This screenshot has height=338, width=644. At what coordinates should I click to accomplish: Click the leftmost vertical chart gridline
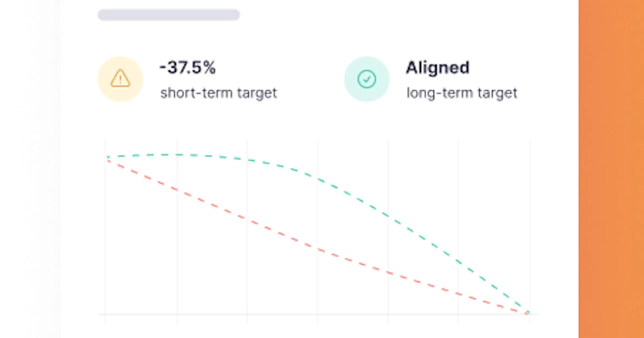coord(105,242)
